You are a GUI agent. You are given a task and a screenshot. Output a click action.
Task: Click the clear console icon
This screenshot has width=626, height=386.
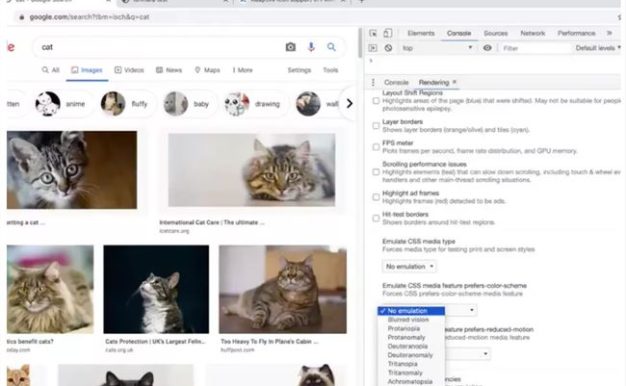coord(388,48)
